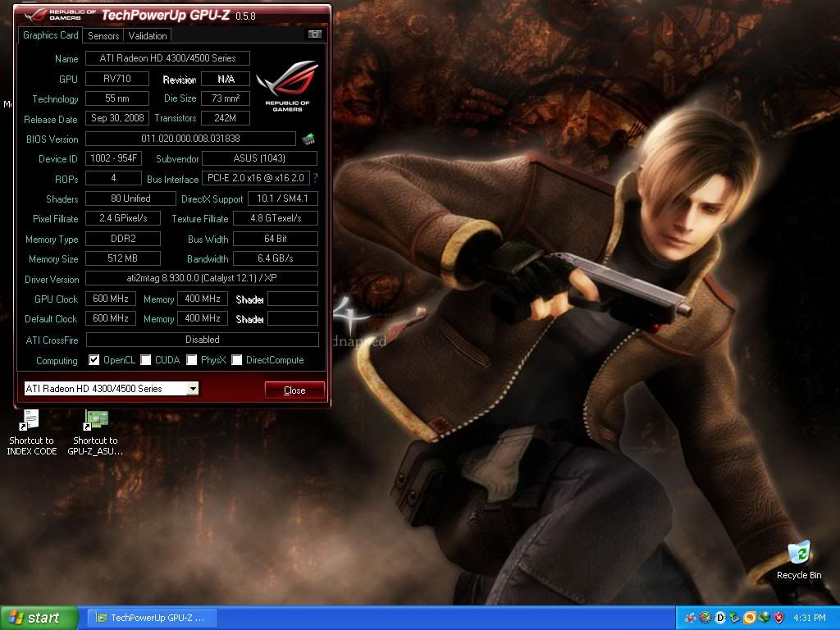Click the colorful ball tray icon
Viewport: 840px width, 630px height.
tap(705, 618)
